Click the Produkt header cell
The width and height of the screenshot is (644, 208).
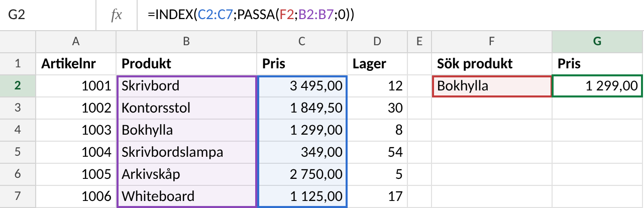pos(186,63)
